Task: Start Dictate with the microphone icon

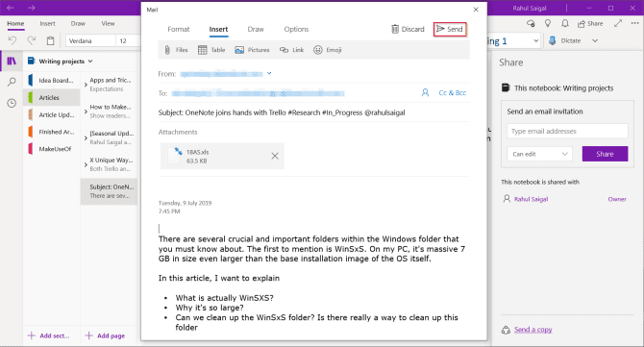Action: click(x=553, y=40)
